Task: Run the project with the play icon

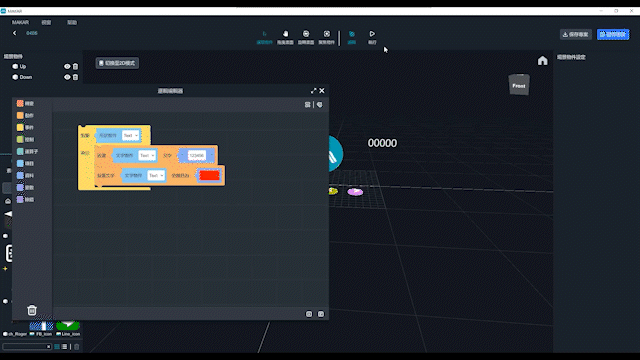Action: (372, 37)
